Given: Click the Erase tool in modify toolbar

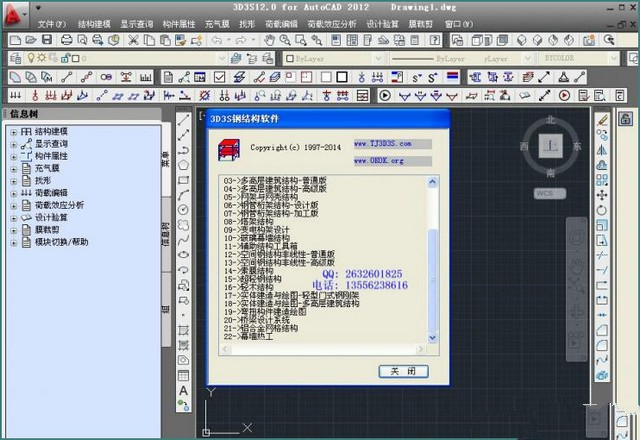Looking at the screenshot, I should (602, 119).
